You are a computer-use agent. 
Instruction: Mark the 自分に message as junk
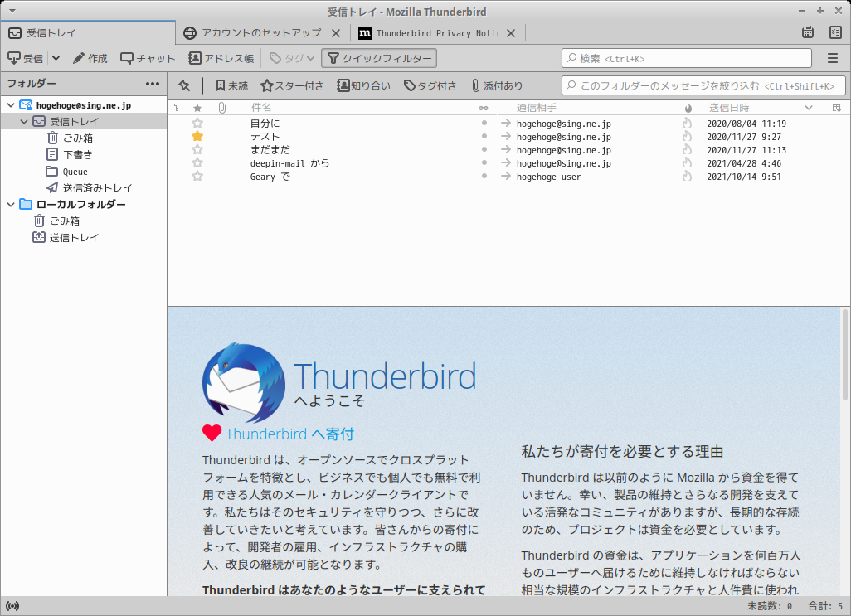(x=687, y=123)
